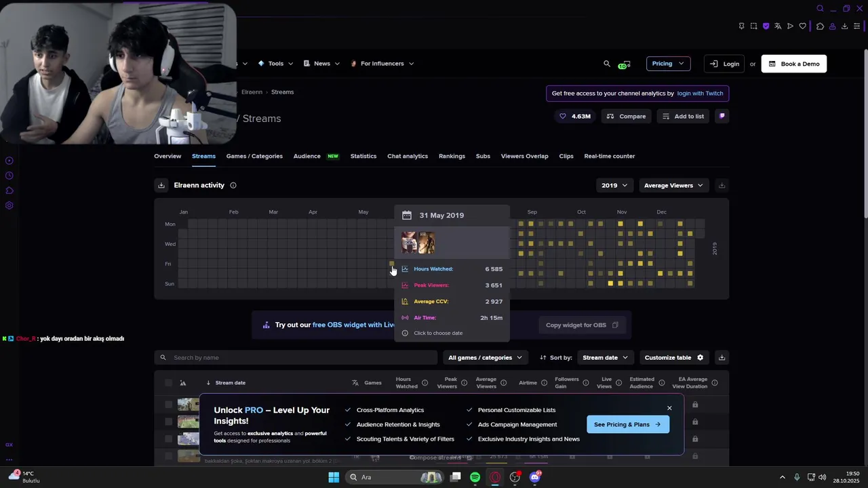The width and height of the screenshot is (868, 488).
Task: Download Elraenn activity chart icon on left
Action: (x=161, y=185)
